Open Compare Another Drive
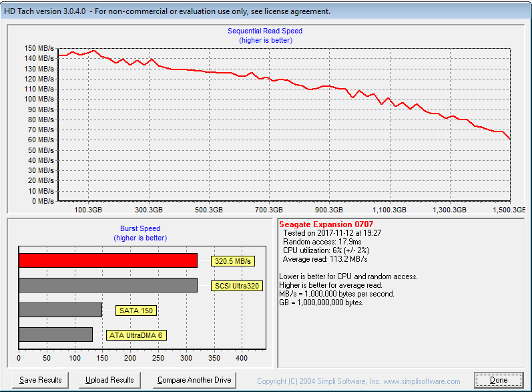Image resolution: width=532 pixels, height=392 pixels. [194, 380]
